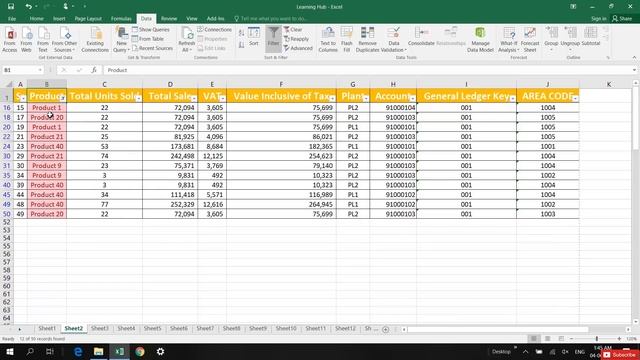Click the Name Box showing B1

pyautogui.click(x=22, y=70)
